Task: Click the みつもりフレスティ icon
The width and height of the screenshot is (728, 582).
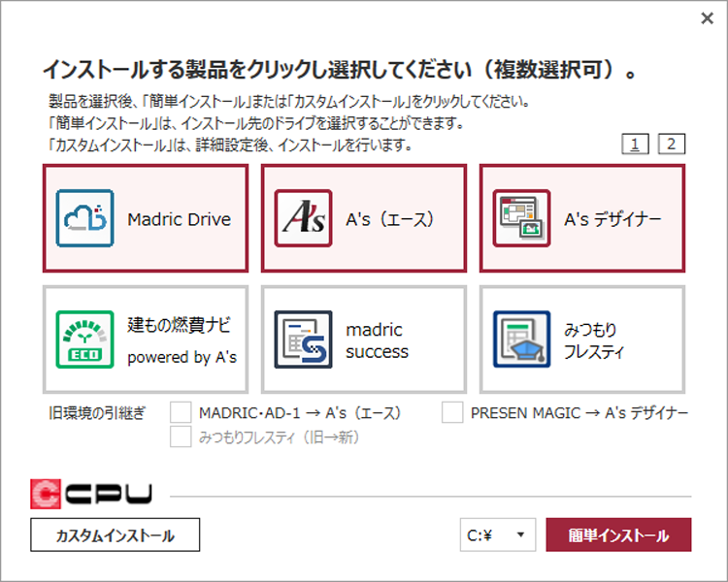Action: (x=522, y=339)
